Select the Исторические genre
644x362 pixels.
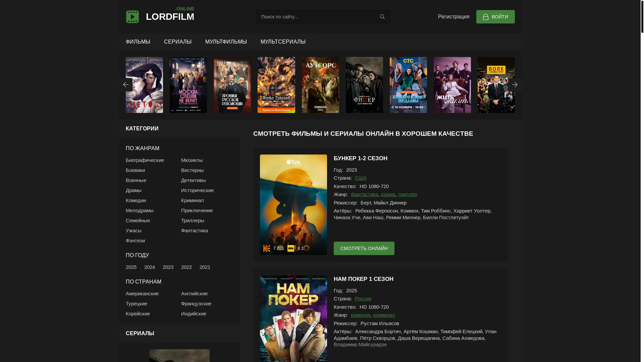[x=197, y=190]
